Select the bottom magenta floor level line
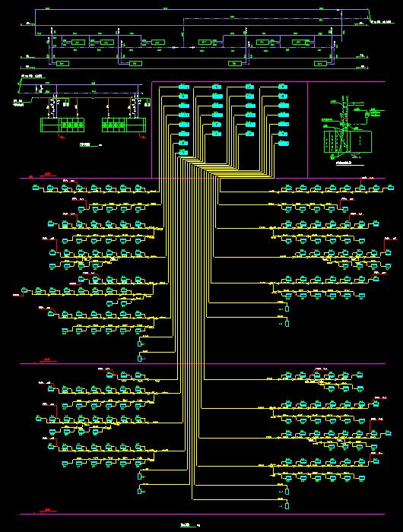Viewport: 403px width, 532px height. point(203,514)
